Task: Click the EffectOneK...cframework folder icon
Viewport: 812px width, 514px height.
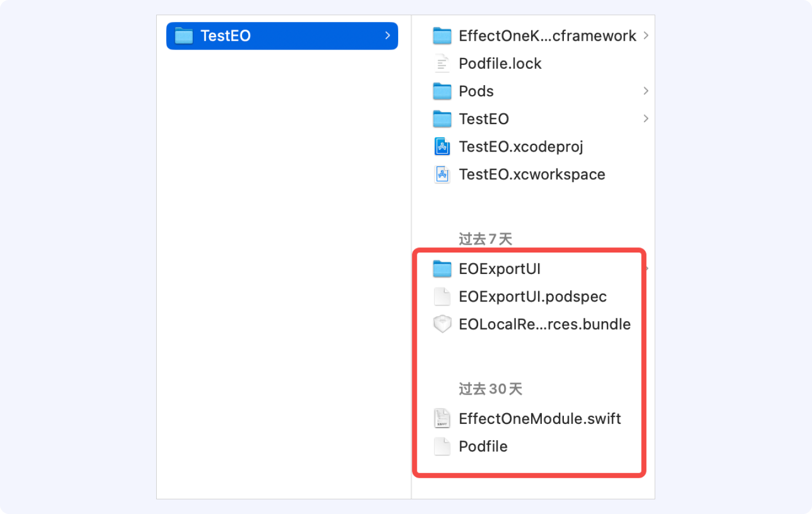Action: [442, 36]
